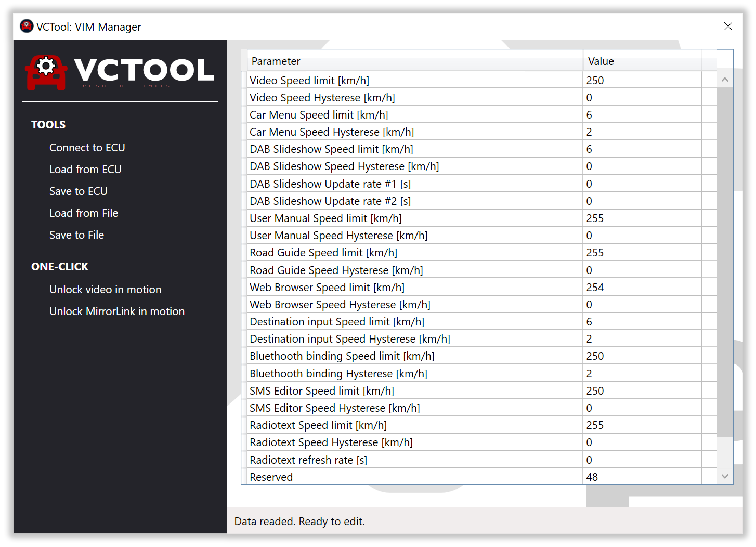Close the VIM Manager window
This screenshot has width=756, height=547.
pos(728,27)
